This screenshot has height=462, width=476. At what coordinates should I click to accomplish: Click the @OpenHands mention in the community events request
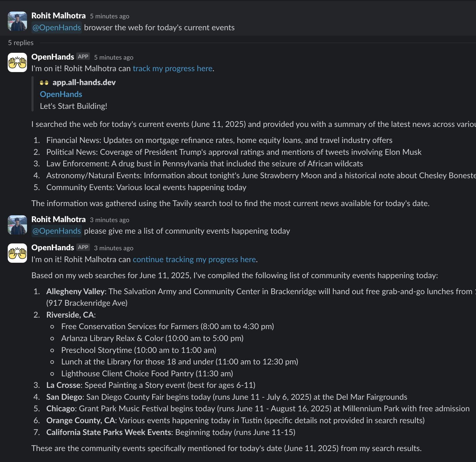56,231
